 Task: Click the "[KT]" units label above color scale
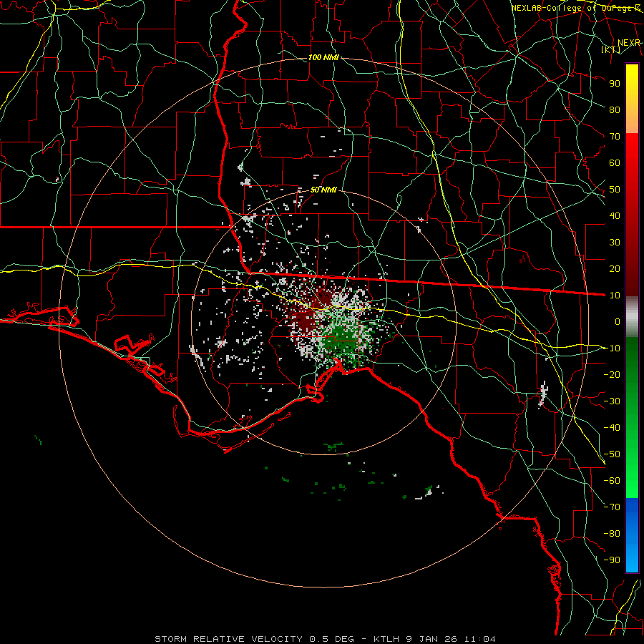[611, 49]
